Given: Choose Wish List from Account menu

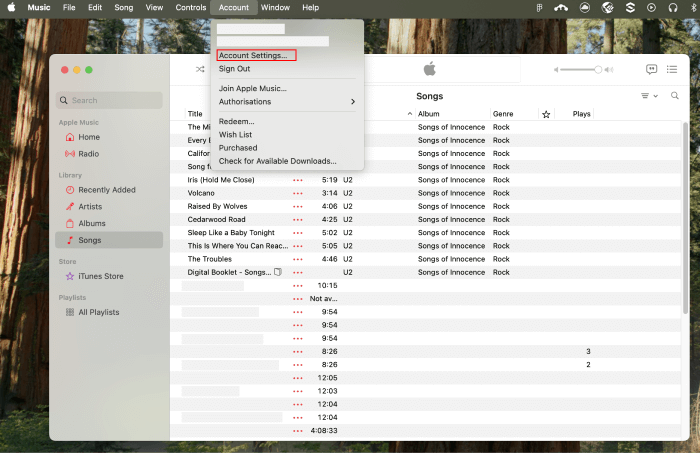Looking at the screenshot, I should (235, 134).
